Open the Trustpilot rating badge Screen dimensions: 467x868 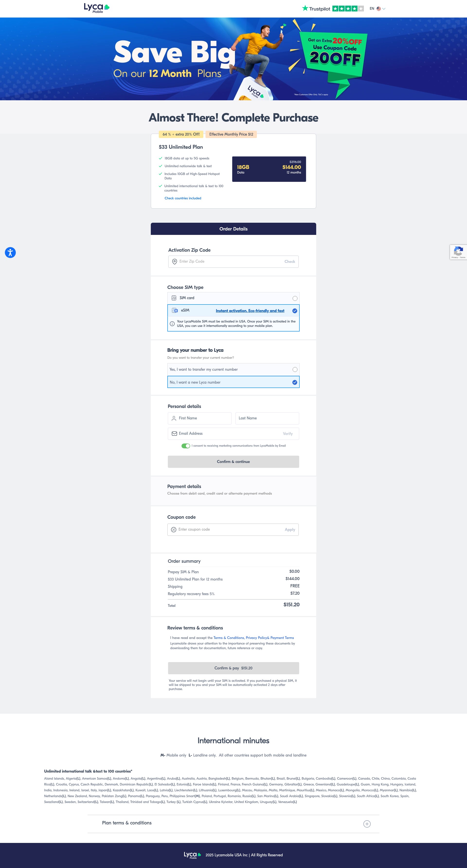pos(333,9)
